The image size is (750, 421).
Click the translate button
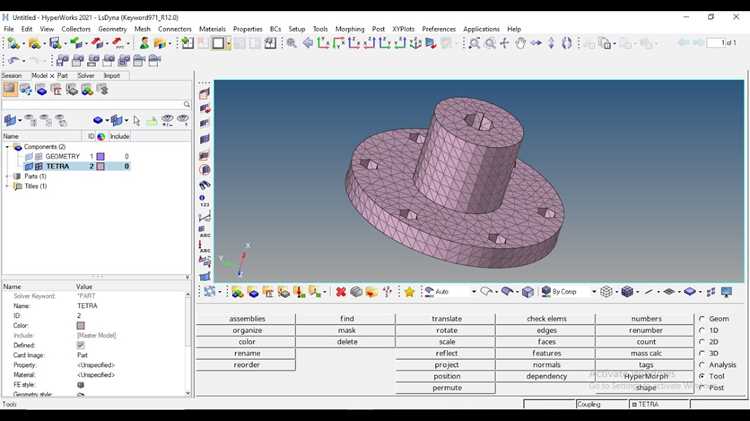tap(447, 319)
